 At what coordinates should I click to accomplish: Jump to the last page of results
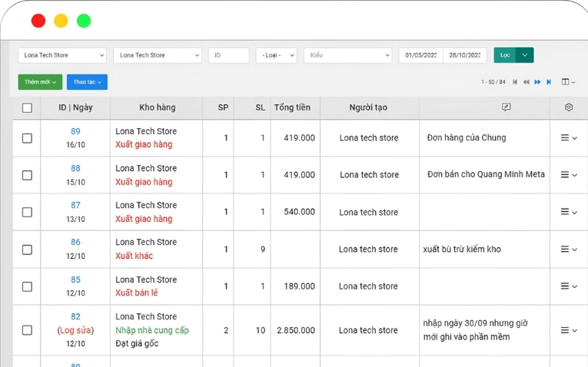[549, 82]
